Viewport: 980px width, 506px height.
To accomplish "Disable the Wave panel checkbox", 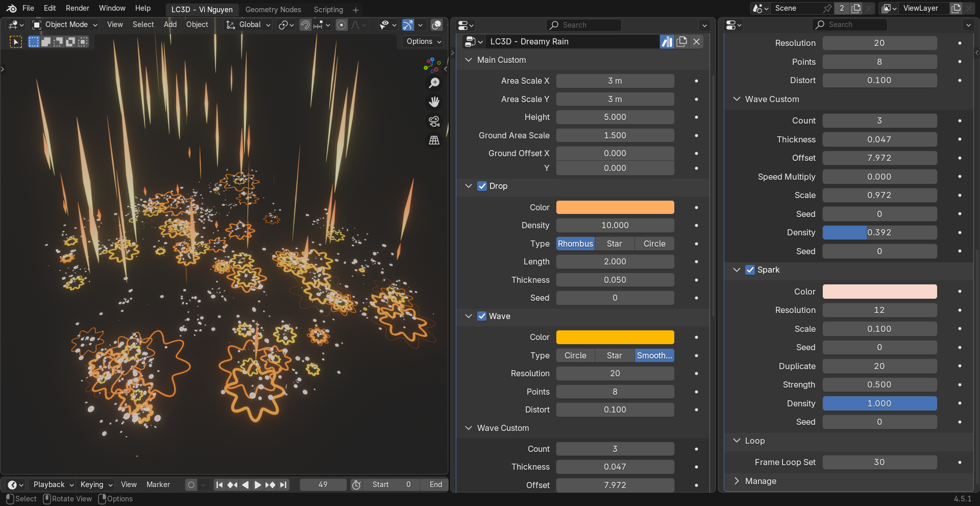I will (x=482, y=317).
